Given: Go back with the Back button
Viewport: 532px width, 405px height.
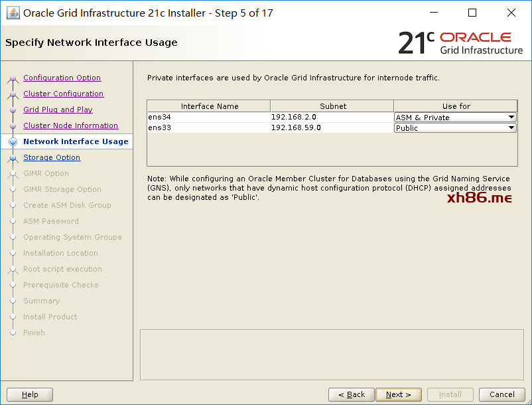Looking at the screenshot, I should click(x=351, y=394).
